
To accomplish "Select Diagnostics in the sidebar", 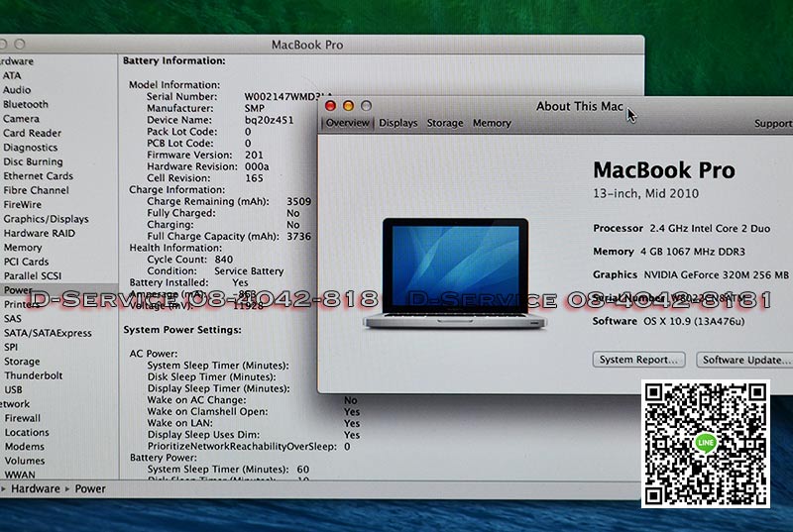I will (30, 148).
